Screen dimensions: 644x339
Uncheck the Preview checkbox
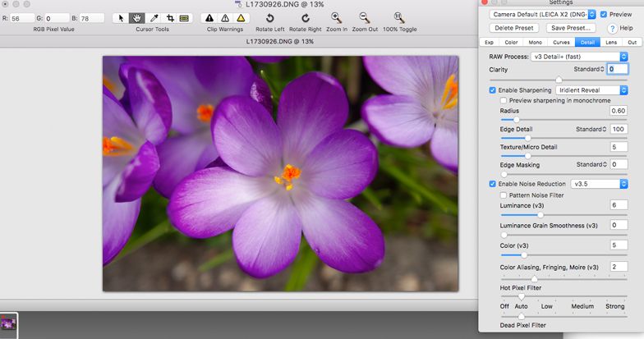tap(605, 14)
